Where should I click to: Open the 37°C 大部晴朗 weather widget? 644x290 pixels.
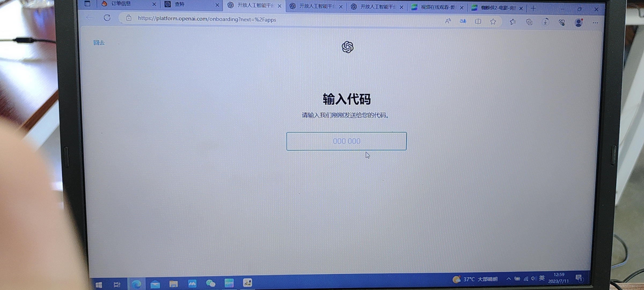pyautogui.click(x=475, y=279)
